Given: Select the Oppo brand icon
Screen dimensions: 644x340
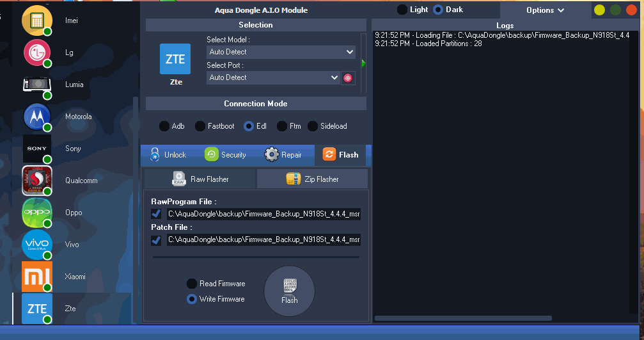Looking at the screenshot, I should point(37,213).
